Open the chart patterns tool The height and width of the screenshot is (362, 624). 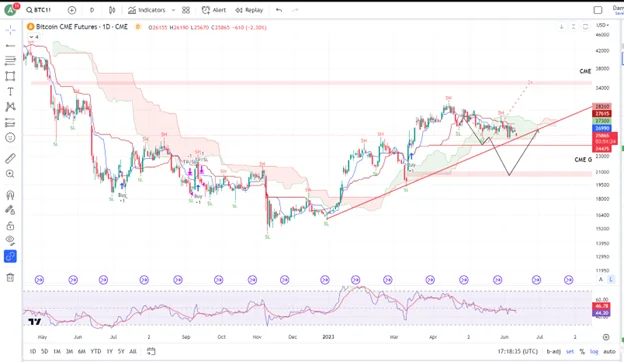coord(10,107)
